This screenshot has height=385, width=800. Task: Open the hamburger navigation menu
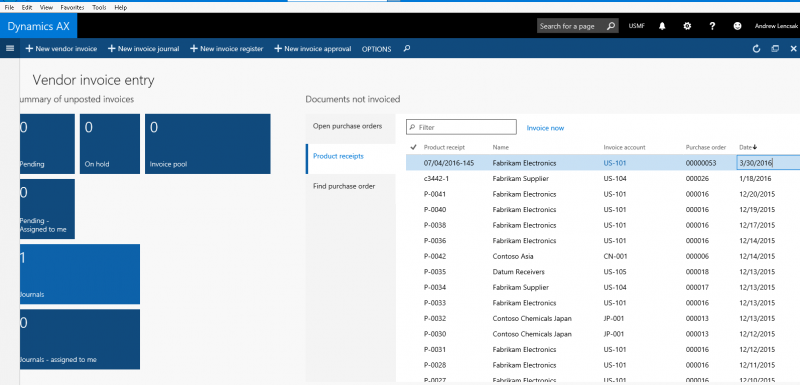(x=9, y=48)
